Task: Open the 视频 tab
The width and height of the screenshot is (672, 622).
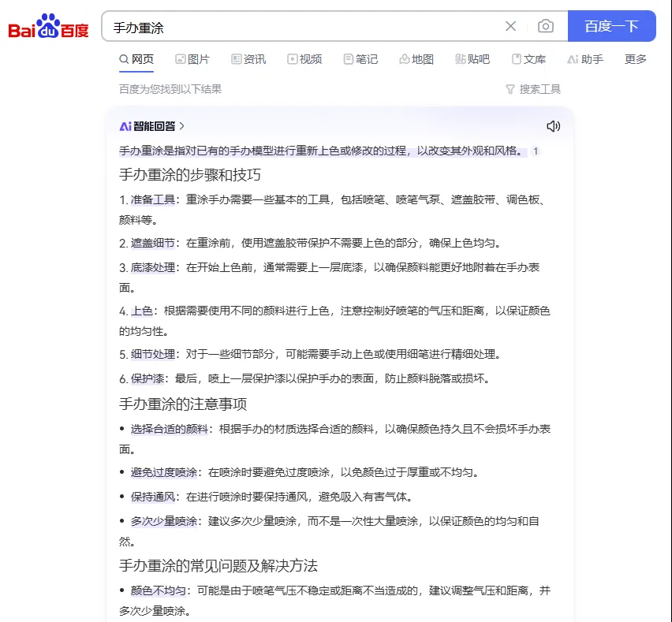Action: click(x=304, y=59)
